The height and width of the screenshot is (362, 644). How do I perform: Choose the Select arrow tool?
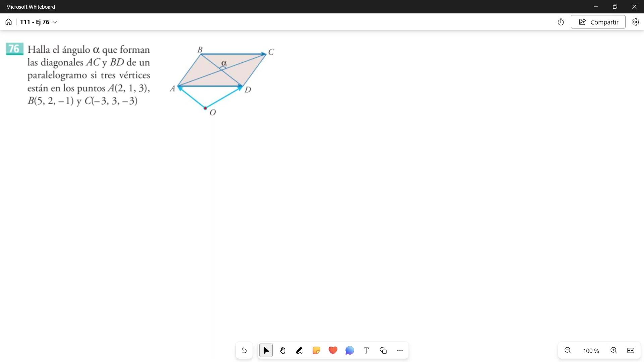(266, 351)
